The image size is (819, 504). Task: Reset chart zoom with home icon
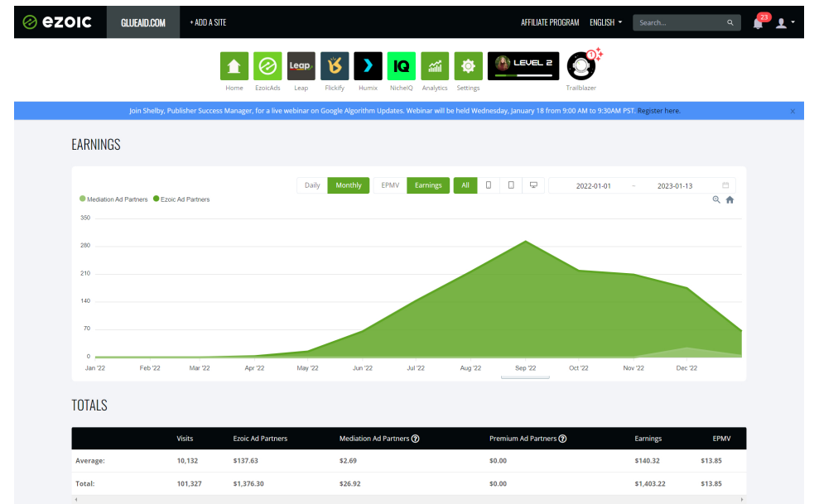[730, 199]
